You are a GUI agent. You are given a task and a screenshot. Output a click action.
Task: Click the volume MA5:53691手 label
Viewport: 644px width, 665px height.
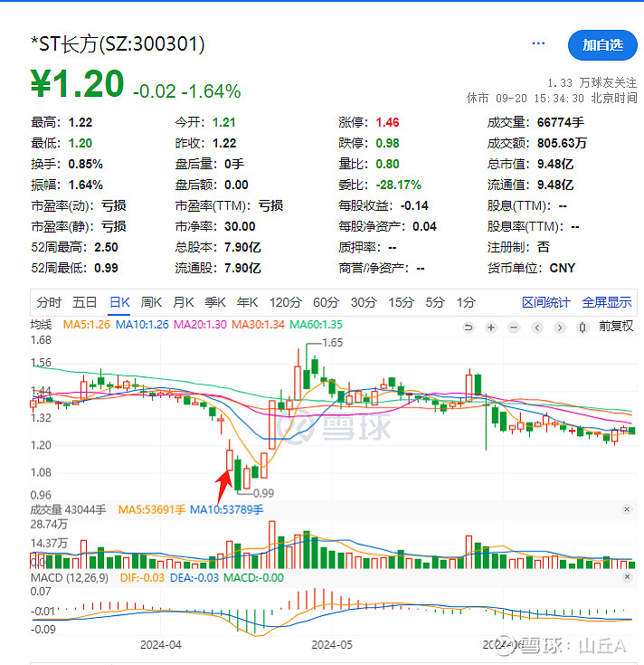[x=152, y=509]
